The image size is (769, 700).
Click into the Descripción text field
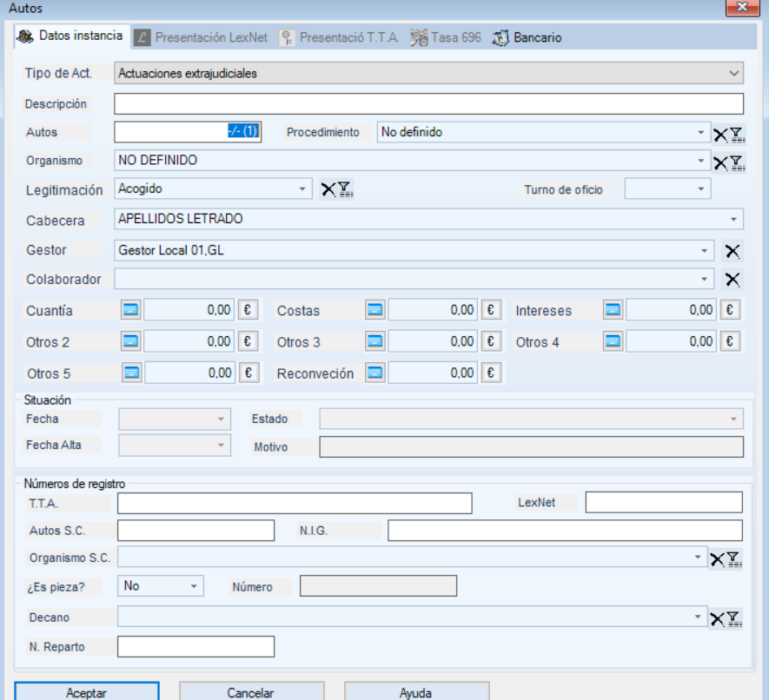pos(428,104)
